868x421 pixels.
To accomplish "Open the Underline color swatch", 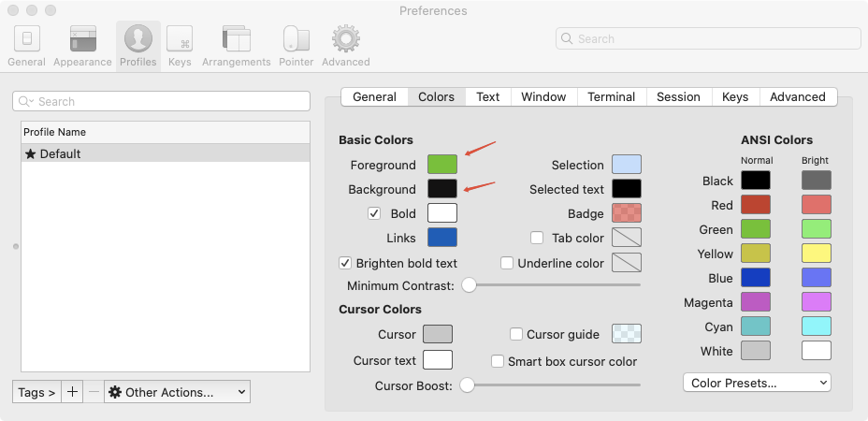I will [627, 263].
